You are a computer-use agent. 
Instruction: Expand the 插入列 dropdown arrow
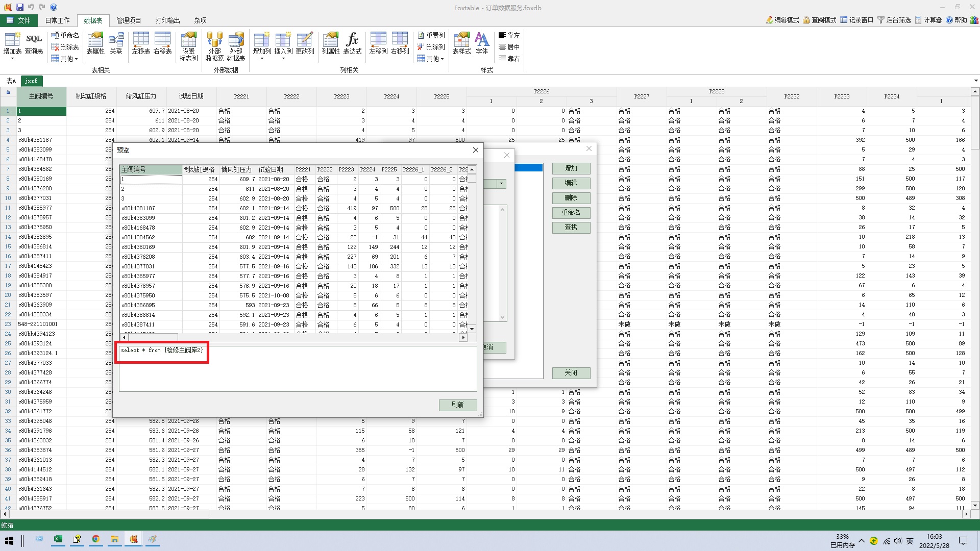[x=283, y=59]
